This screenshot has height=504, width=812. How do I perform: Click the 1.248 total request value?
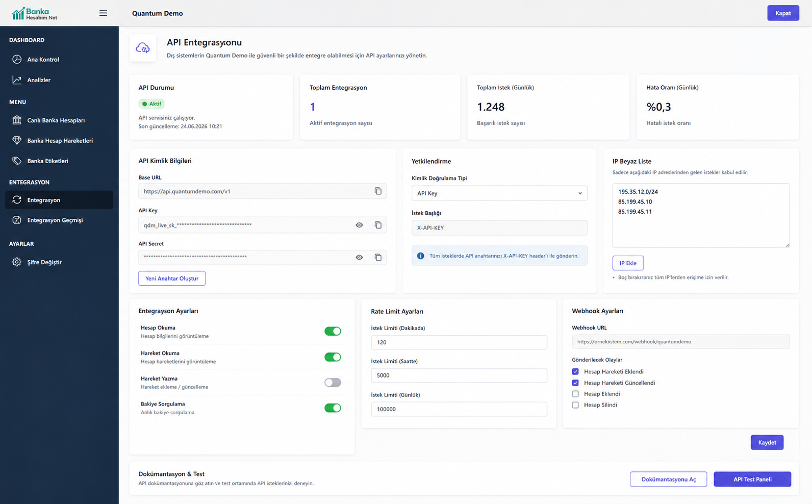click(x=491, y=107)
